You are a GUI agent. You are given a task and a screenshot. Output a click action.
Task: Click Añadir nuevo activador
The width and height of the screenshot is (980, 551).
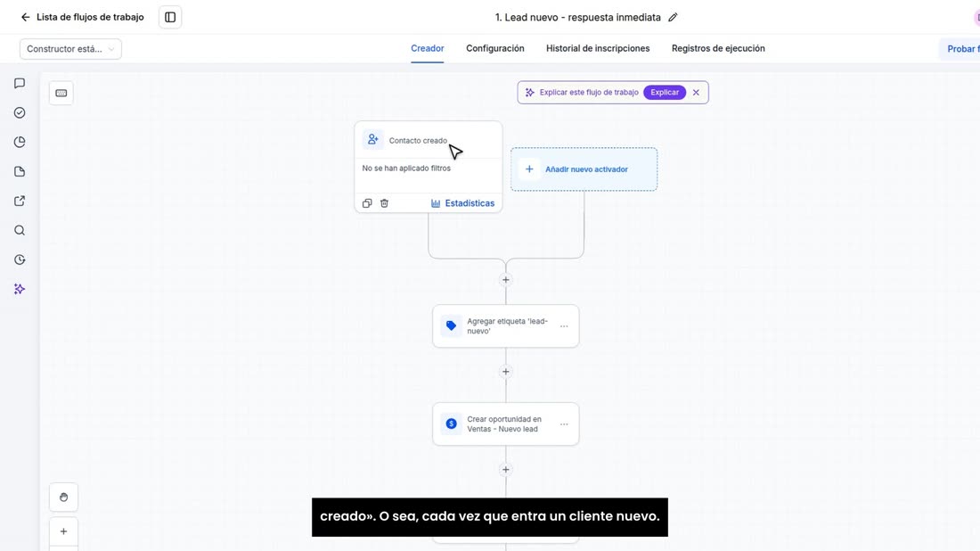(584, 169)
